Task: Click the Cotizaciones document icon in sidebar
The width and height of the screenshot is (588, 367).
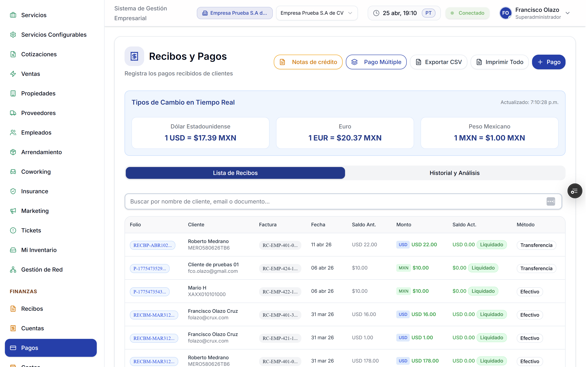Action: [x=13, y=54]
